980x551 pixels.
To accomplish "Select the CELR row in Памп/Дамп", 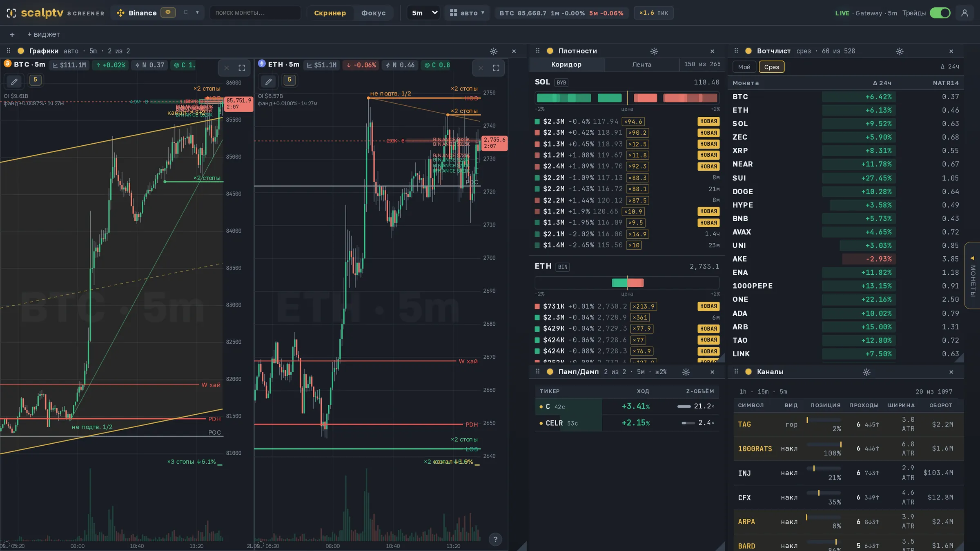I will tap(627, 423).
